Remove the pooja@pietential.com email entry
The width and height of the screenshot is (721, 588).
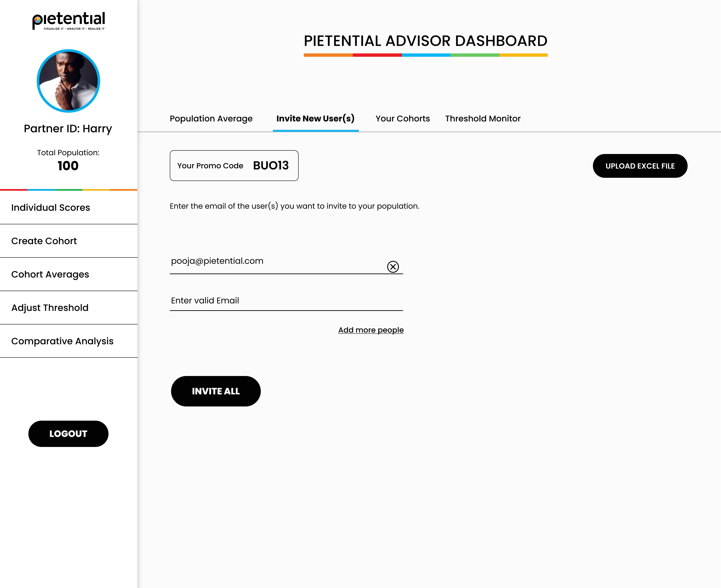[x=393, y=267]
